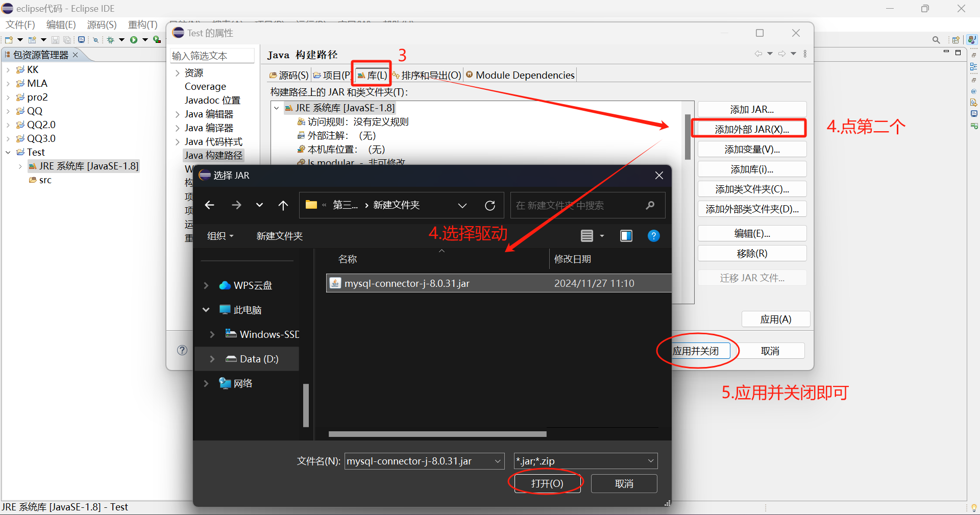Go back in the Select JAR file dialog
The width and height of the screenshot is (980, 515).
[x=209, y=205]
